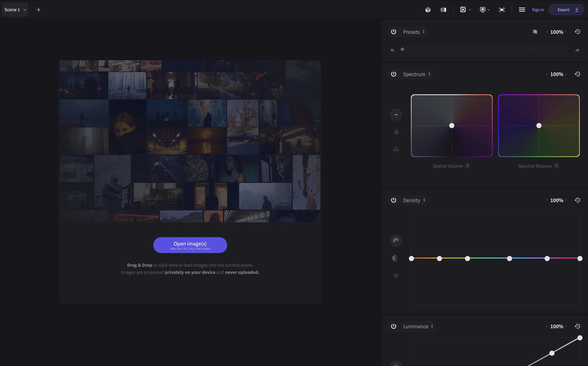Viewport: 588px width, 366px height.
Task: Click the Spectrum 100% opacity value
Action: 557,74
